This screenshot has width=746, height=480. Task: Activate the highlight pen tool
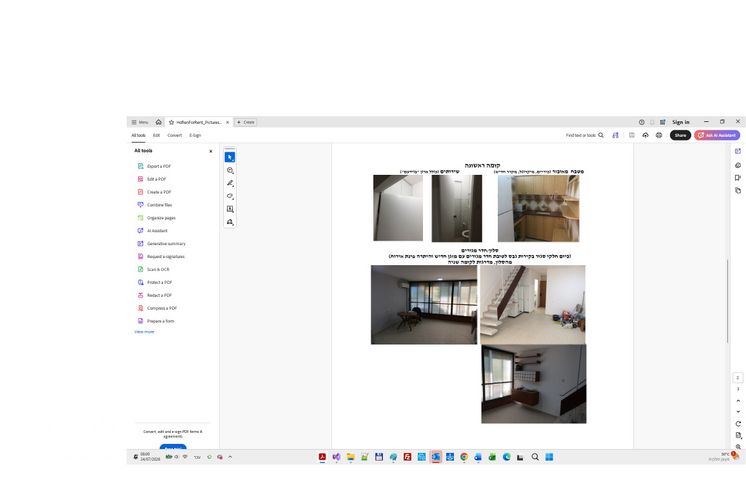(230, 183)
